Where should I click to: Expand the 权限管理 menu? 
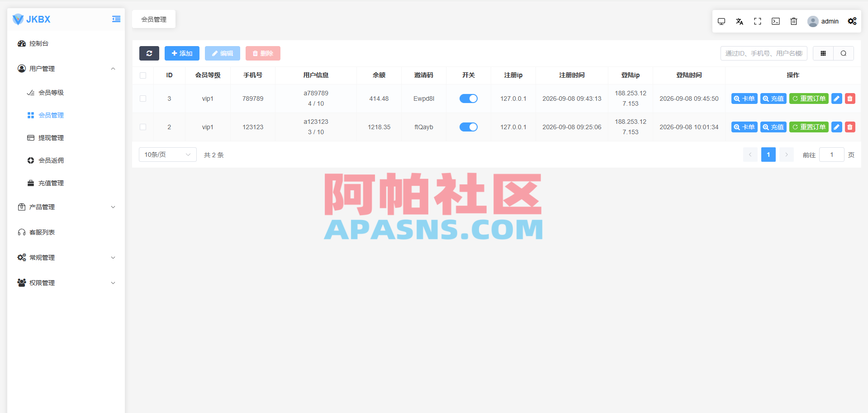coord(66,283)
